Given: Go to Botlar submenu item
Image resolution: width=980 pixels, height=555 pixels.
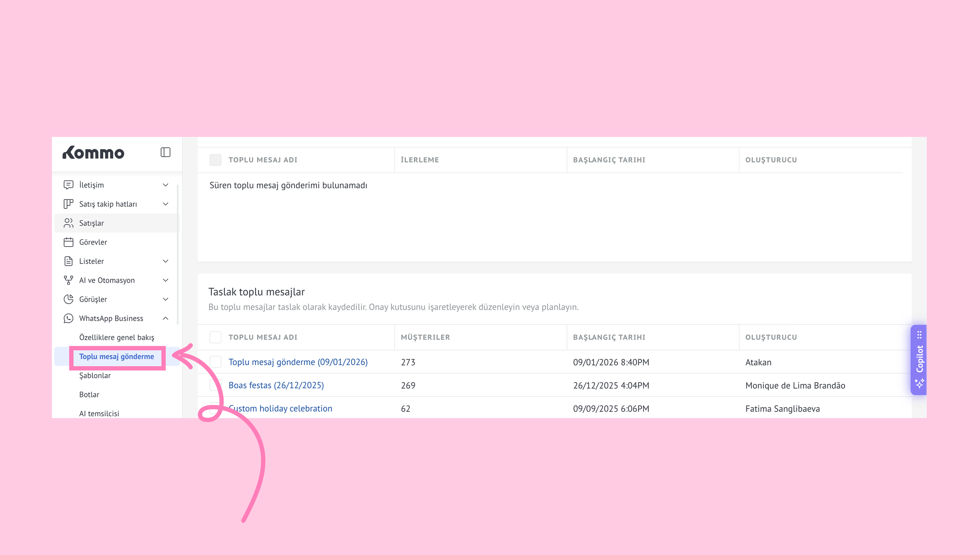Looking at the screenshot, I should pyautogui.click(x=89, y=395).
